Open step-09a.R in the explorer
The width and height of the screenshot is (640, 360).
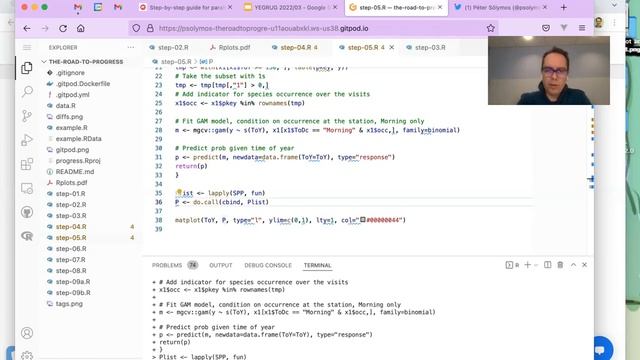click(x=73, y=282)
